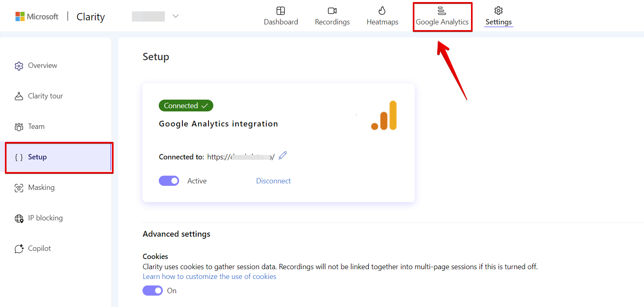Click the project name selector
The width and height of the screenshot is (644, 307).
(x=148, y=16)
